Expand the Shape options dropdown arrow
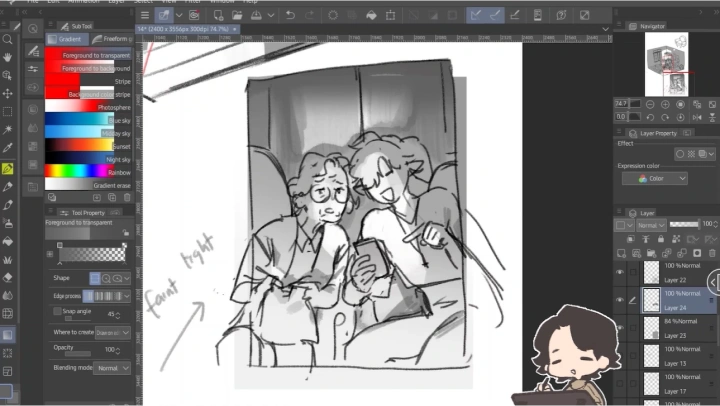Screen dimensions: 720x406 tap(127, 278)
